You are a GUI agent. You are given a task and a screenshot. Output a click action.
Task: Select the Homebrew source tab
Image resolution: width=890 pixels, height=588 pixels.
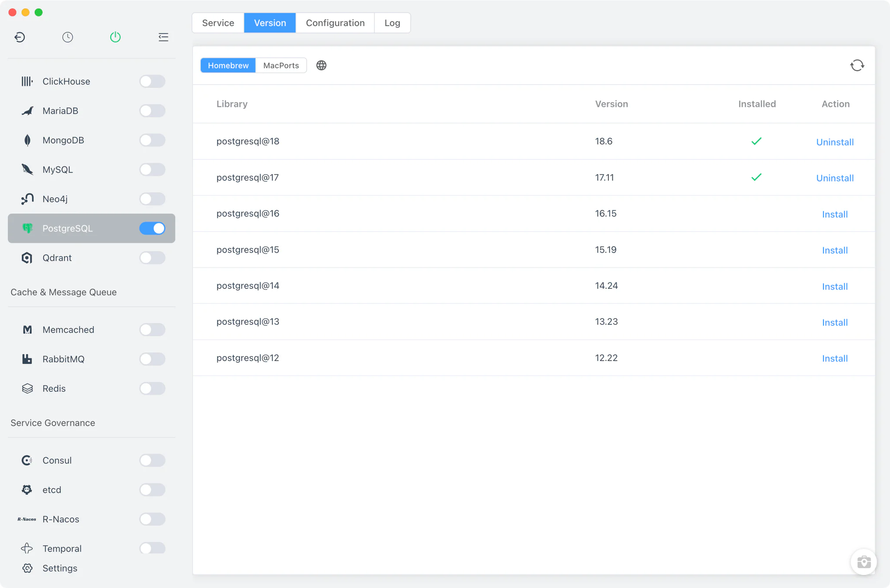pos(228,66)
